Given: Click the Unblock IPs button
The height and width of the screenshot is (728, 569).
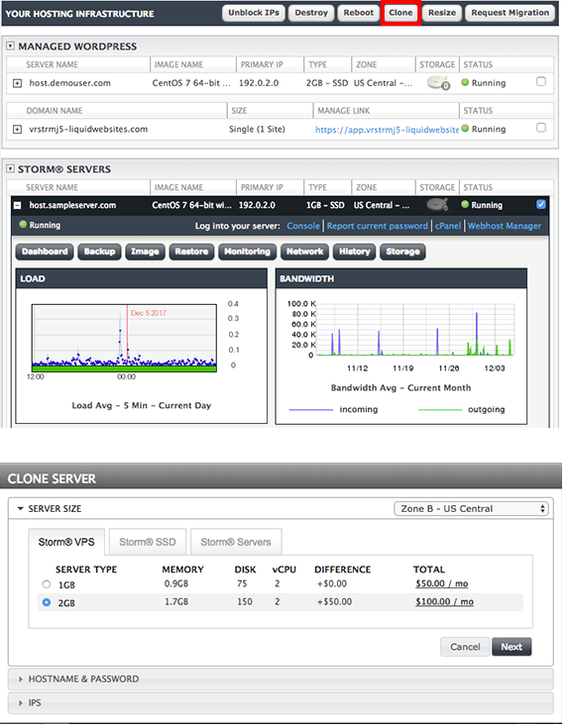Looking at the screenshot, I should pos(254,13).
